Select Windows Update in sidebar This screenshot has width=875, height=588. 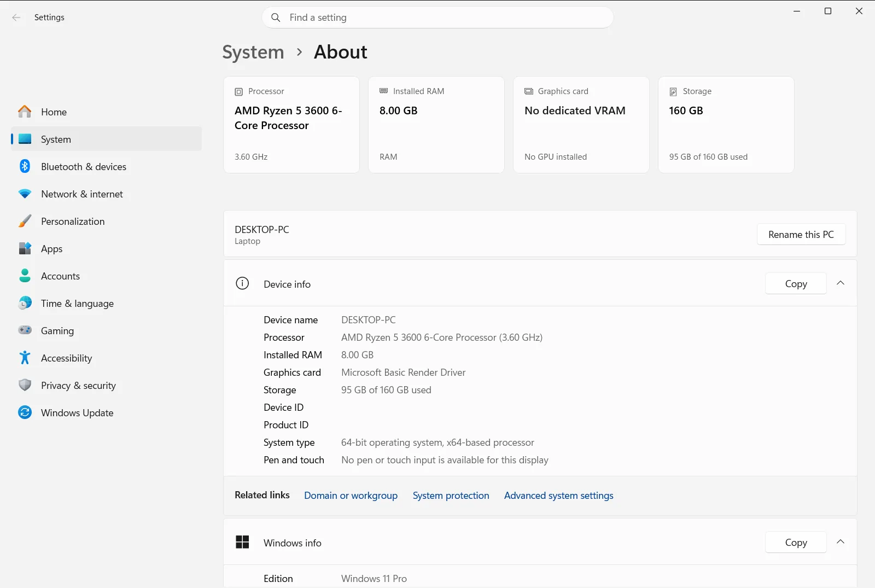click(106, 412)
